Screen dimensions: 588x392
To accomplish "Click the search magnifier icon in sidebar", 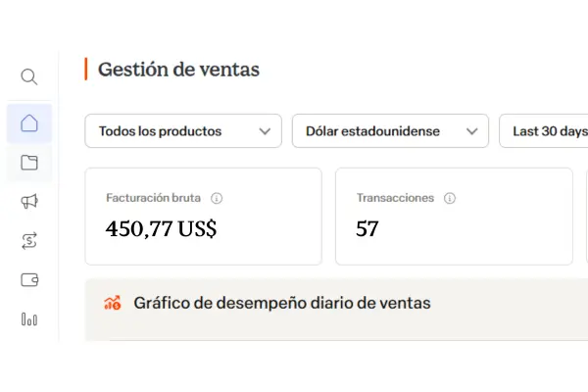I will coord(29,76).
